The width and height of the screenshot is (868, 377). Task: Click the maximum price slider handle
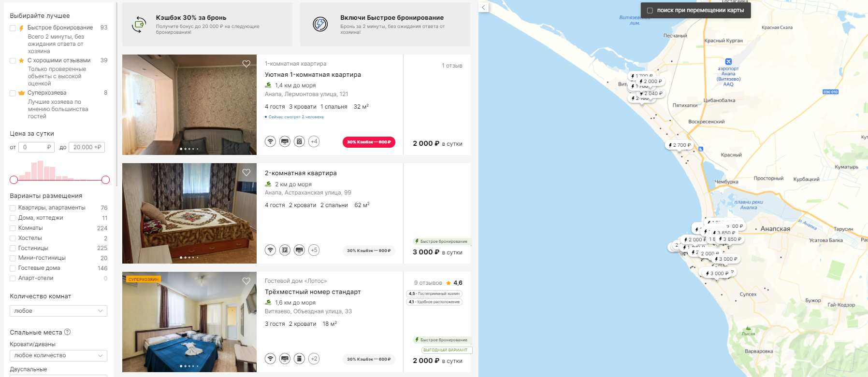(x=105, y=180)
